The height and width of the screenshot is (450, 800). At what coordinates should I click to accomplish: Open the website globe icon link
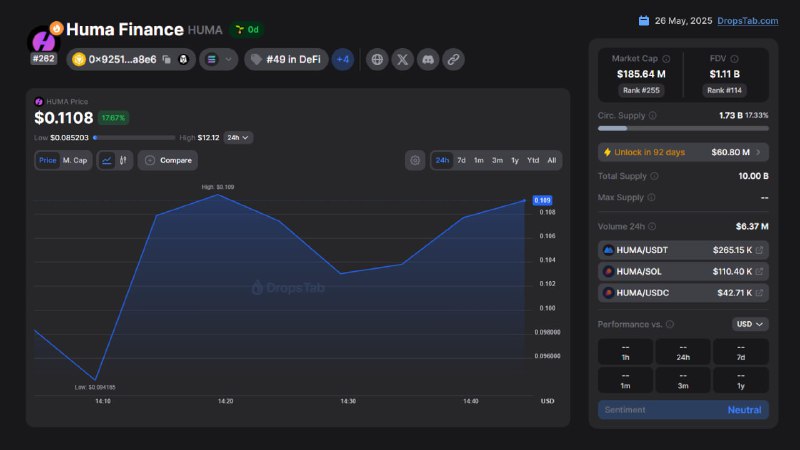tap(377, 60)
